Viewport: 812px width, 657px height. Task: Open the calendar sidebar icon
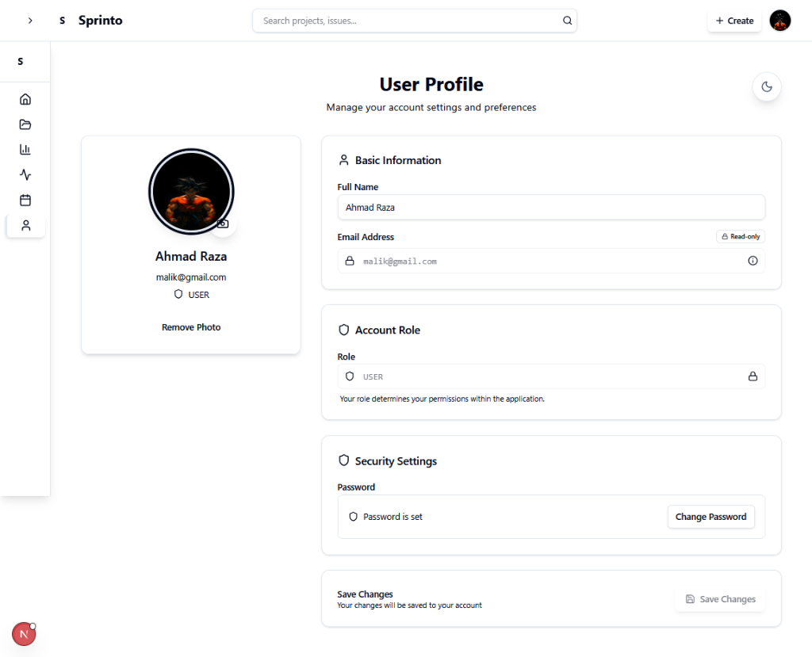point(25,201)
